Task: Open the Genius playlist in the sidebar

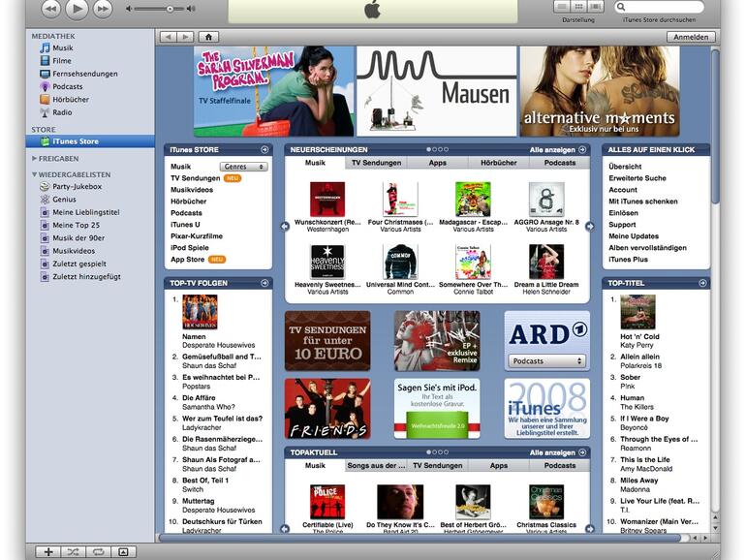Action: click(x=65, y=200)
